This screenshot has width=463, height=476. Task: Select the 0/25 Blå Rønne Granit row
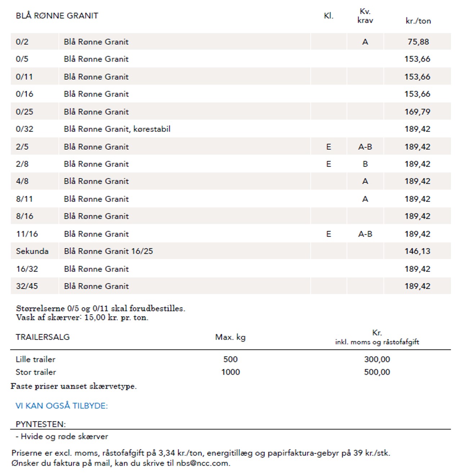pyautogui.click(x=230, y=112)
